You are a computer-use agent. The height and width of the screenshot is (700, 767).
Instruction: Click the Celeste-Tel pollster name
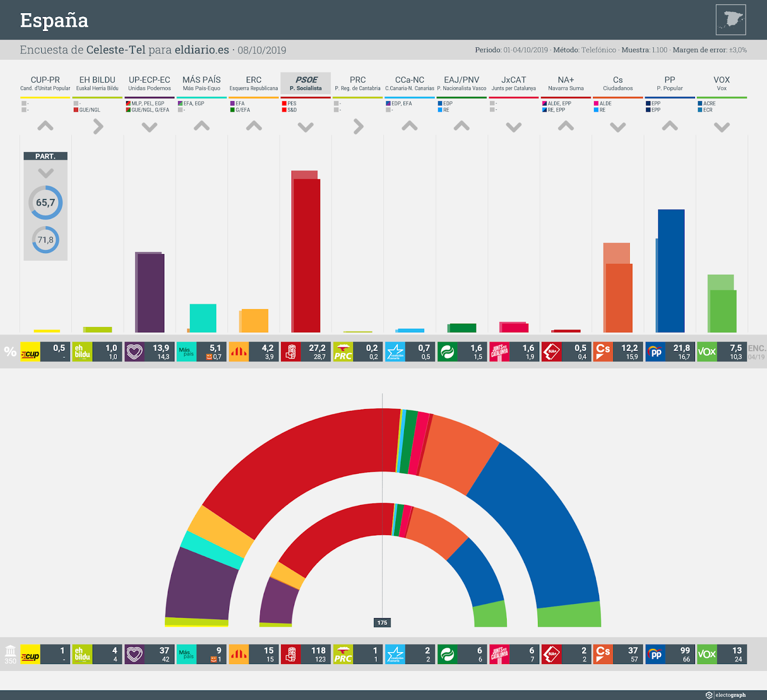(116, 50)
